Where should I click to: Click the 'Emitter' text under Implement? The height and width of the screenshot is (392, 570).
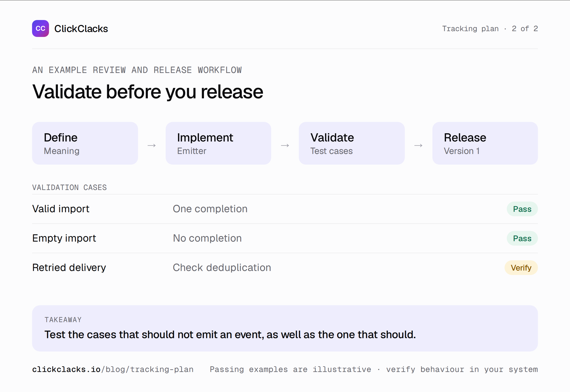click(x=192, y=151)
